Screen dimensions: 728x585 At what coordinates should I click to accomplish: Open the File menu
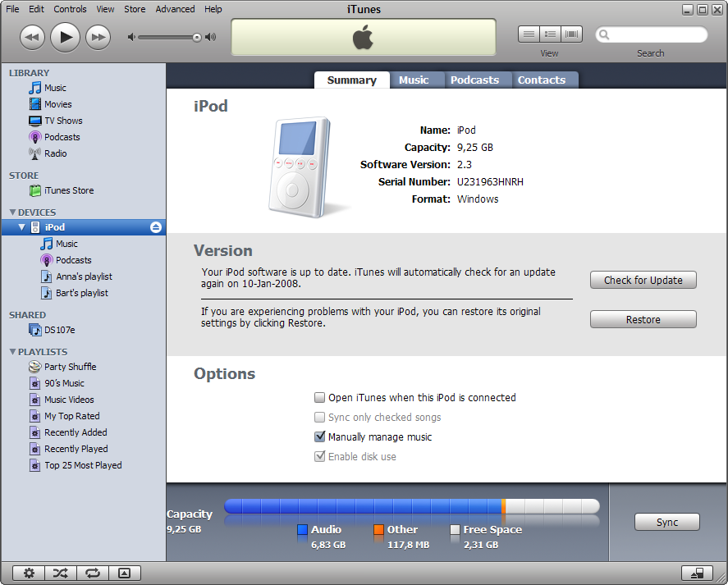(12, 9)
